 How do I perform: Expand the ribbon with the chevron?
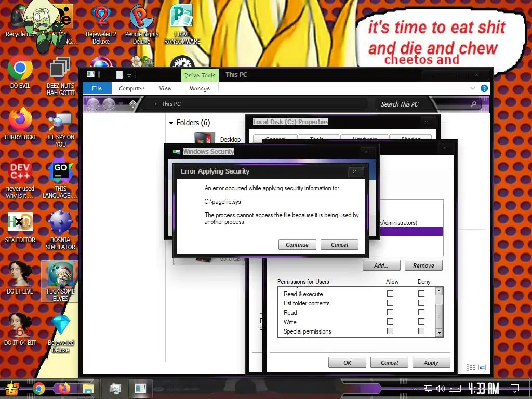[x=473, y=88]
